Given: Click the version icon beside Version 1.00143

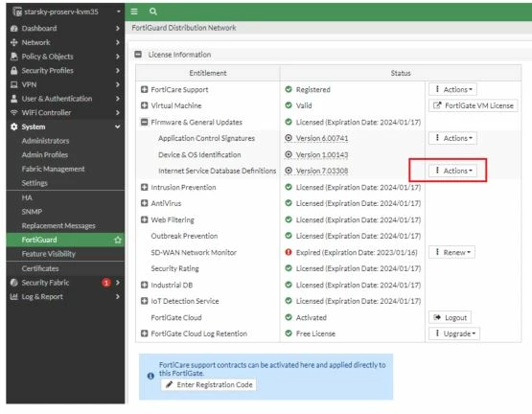Looking at the screenshot, I should pos(289,154).
